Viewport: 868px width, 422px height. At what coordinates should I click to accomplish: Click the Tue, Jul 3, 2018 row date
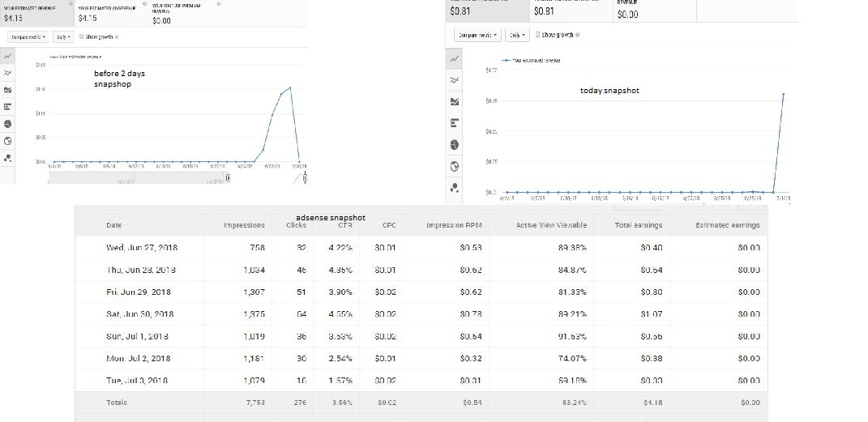click(137, 381)
